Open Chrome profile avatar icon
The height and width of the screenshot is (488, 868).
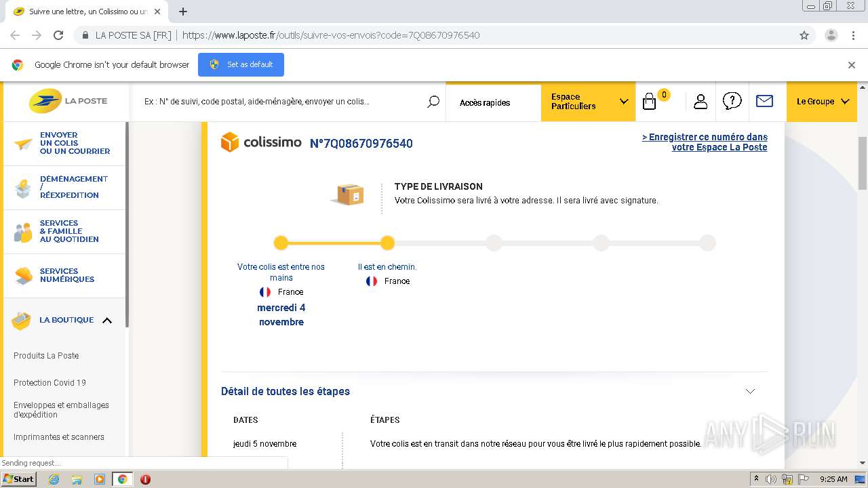[x=831, y=35]
